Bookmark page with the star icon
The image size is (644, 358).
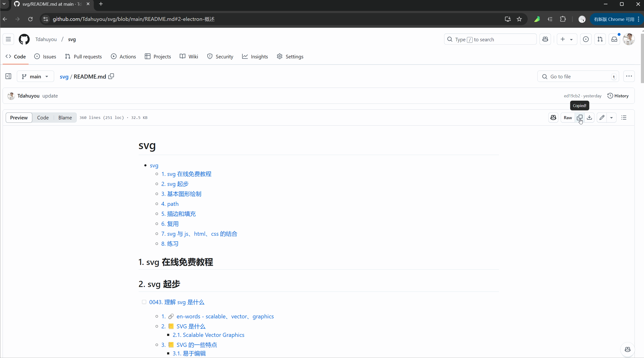pos(519,19)
